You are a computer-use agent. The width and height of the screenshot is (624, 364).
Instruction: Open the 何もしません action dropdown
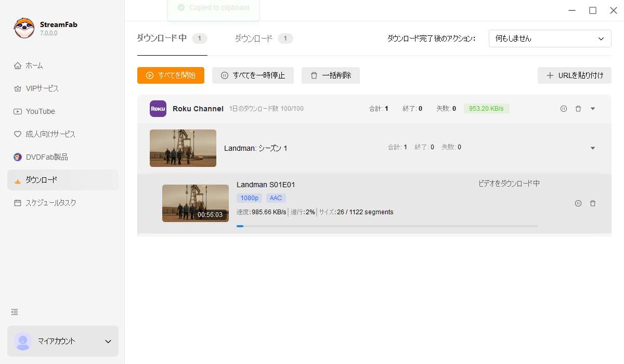550,38
